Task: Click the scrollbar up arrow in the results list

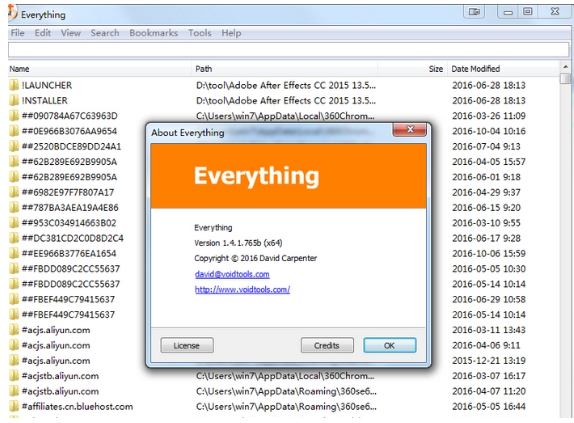Action: point(566,67)
